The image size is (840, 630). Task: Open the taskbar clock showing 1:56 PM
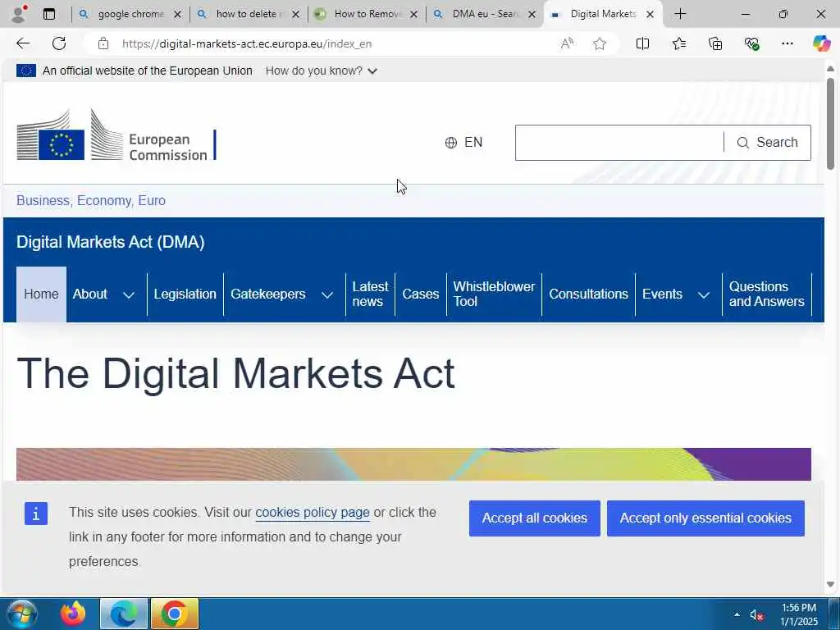point(799,614)
